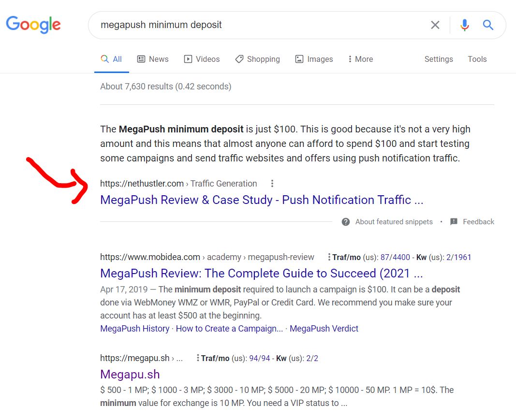Open the Megapu.sh result title
Image resolution: width=516 pixels, height=420 pixels.
[130, 374]
